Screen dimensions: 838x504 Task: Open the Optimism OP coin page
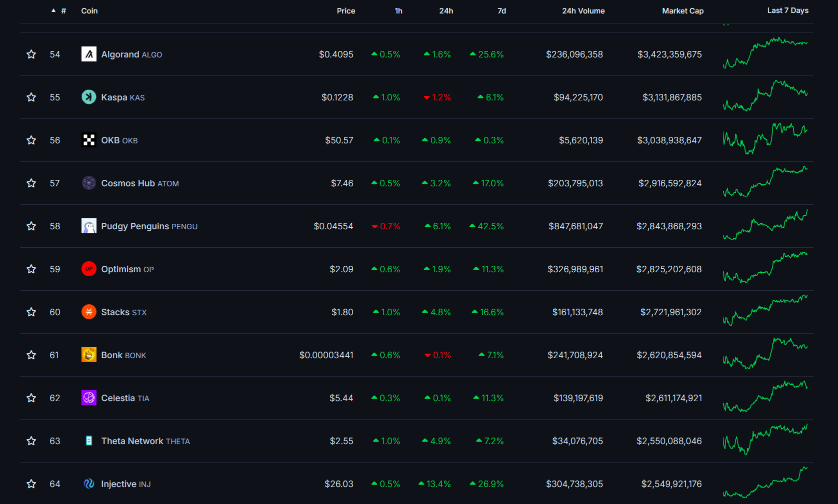[x=127, y=269]
